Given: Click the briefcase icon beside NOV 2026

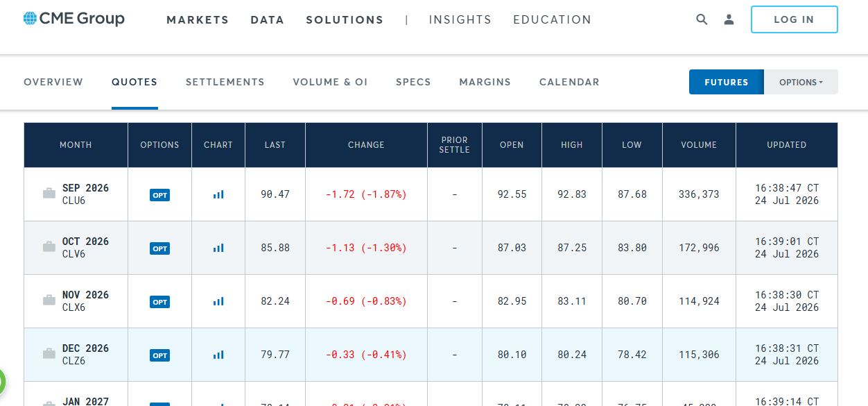Looking at the screenshot, I should click(49, 301).
